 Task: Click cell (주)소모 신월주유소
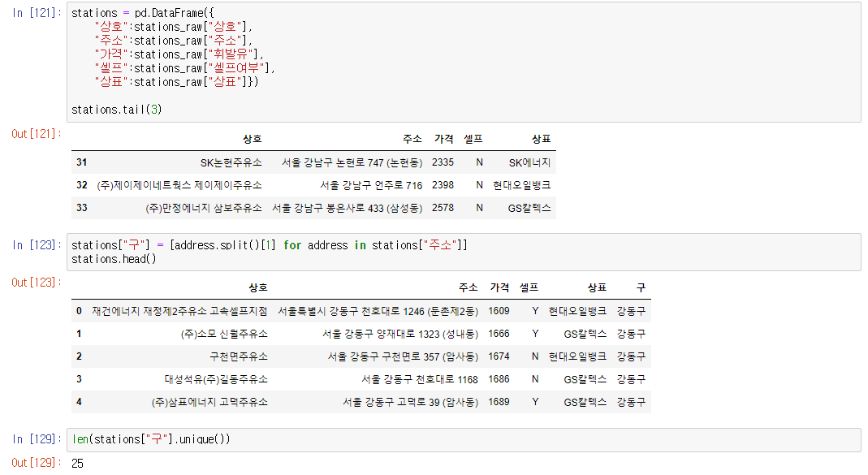(x=224, y=334)
